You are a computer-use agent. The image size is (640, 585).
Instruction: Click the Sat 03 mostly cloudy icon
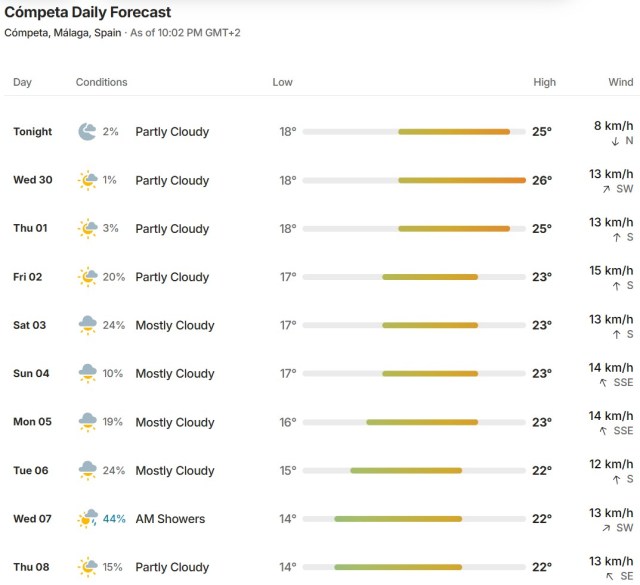(87, 325)
